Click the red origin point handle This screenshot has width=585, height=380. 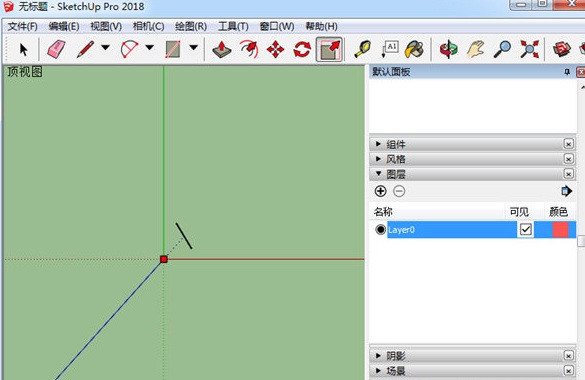tap(163, 259)
